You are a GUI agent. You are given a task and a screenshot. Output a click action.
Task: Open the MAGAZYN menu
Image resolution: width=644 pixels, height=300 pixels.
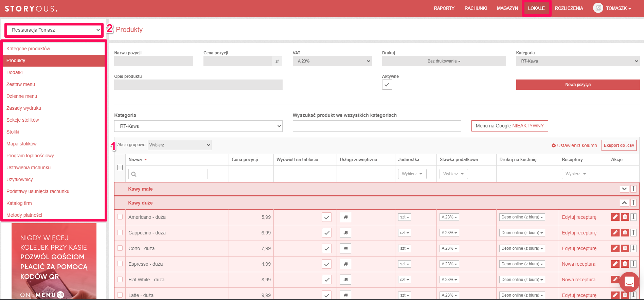tap(507, 8)
